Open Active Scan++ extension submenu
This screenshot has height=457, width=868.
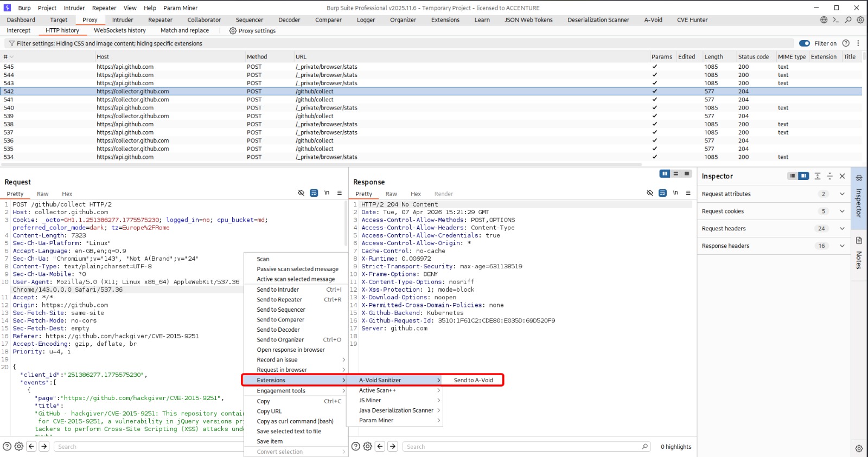coord(394,390)
